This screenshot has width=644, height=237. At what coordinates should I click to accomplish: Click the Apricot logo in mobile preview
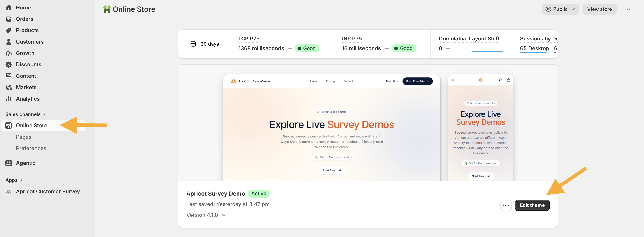(481, 80)
